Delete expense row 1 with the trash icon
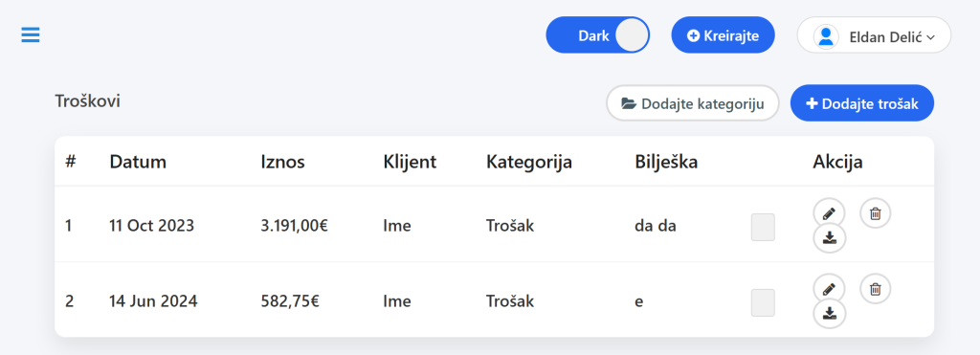This screenshot has width=980, height=355. 876,213
